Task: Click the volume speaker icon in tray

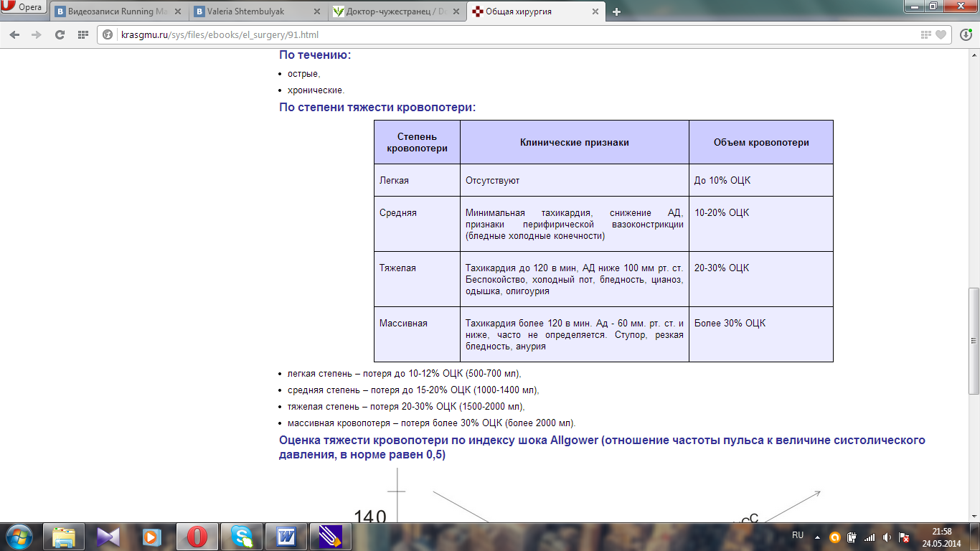Action: pos(887,537)
